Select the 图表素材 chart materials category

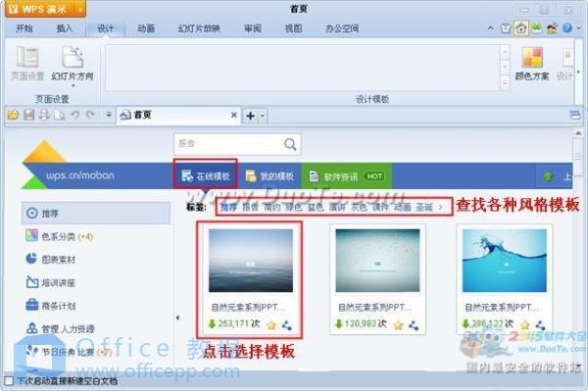51,260
